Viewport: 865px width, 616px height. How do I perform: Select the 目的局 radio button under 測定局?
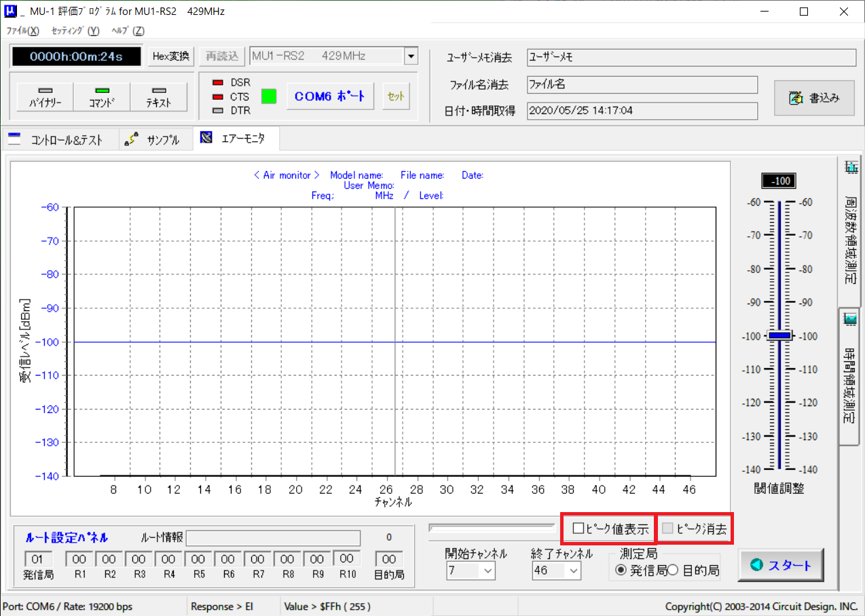(674, 570)
